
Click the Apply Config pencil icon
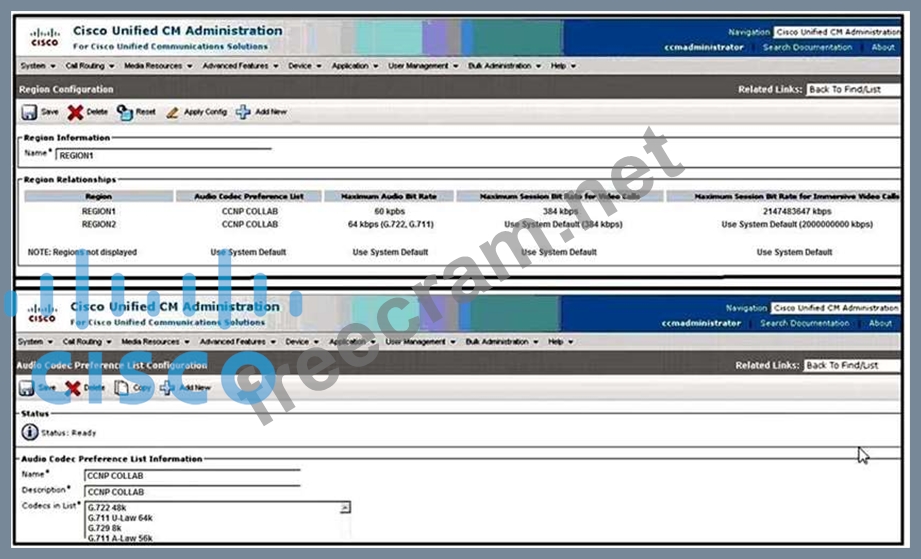[173, 112]
